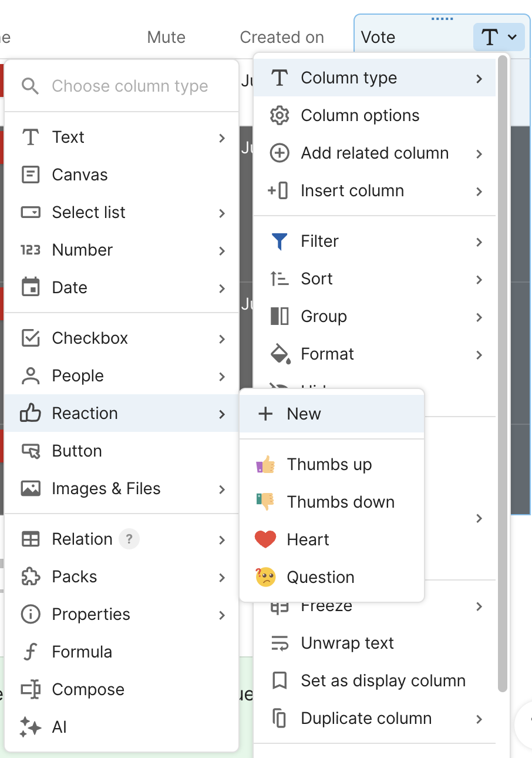Choose the Images & Files column type

106,488
